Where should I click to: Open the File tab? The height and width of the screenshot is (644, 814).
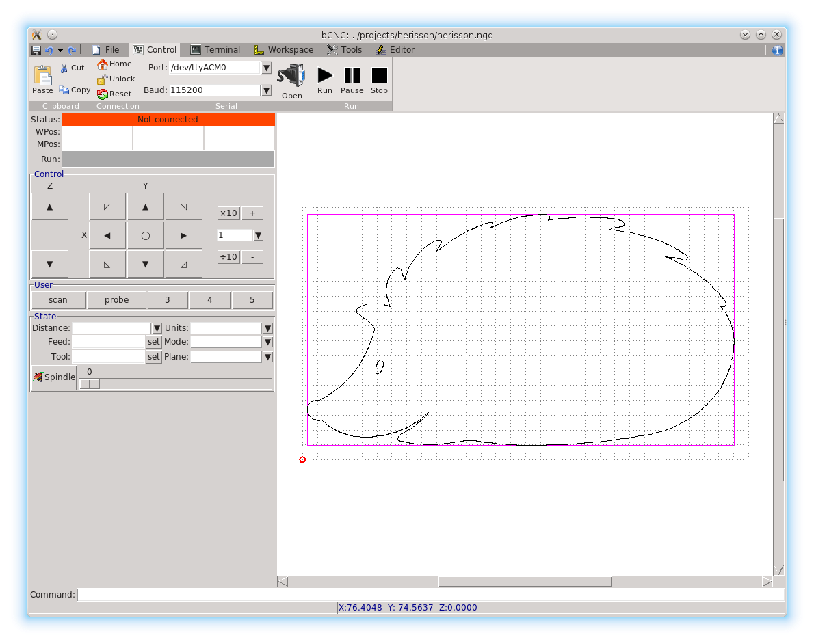106,50
